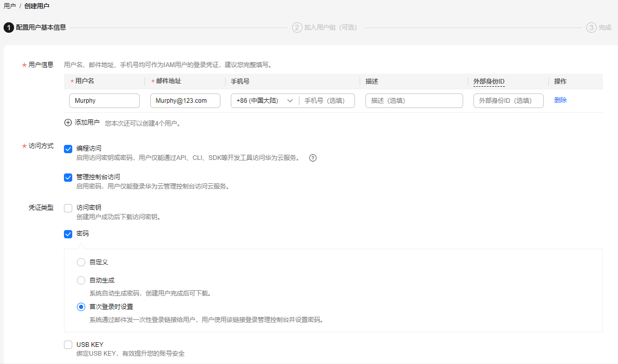
Task: Click the 您本次还可以创建4个用户 hint text
Action: (x=143, y=124)
